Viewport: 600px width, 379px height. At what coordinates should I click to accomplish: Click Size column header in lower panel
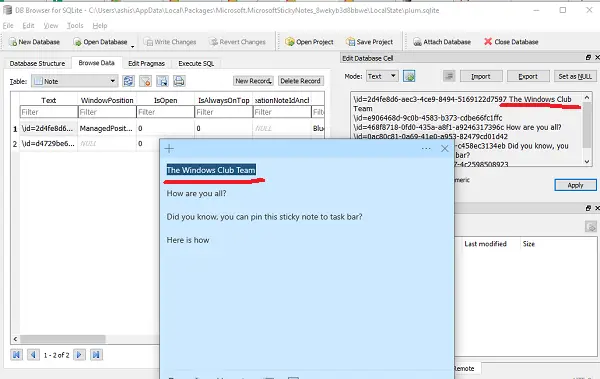(529, 244)
